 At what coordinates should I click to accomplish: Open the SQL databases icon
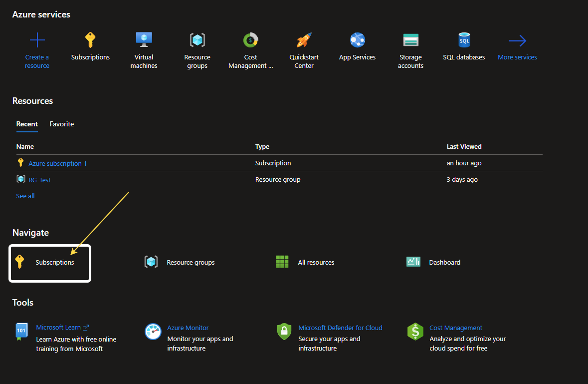464,39
